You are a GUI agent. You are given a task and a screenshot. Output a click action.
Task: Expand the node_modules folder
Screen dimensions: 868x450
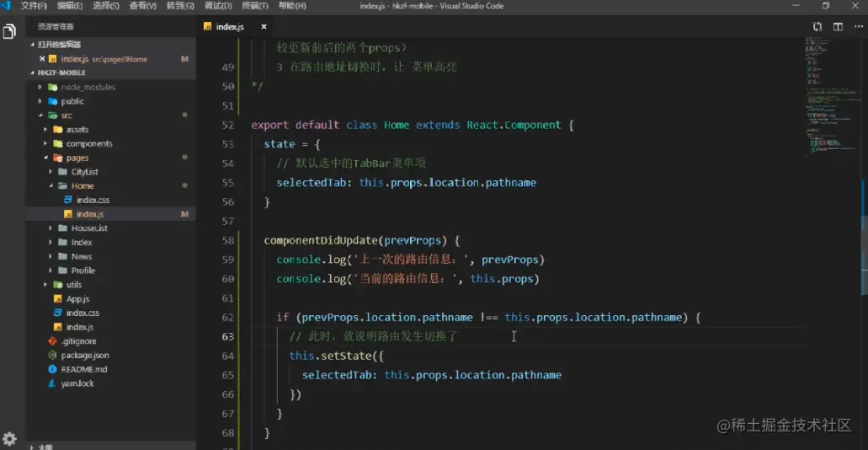(x=111, y=87)
